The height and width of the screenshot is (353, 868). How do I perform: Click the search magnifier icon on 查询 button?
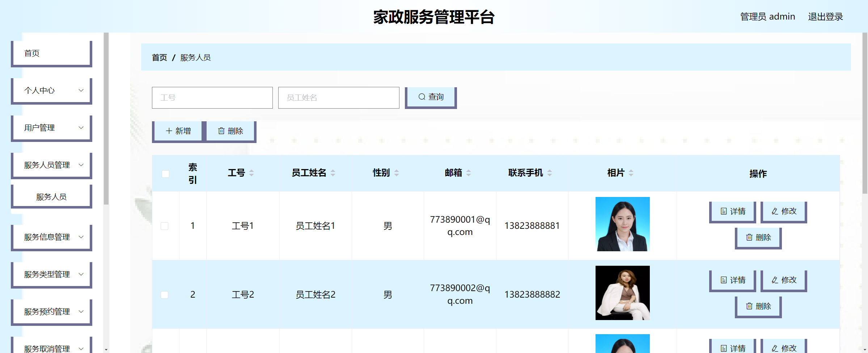click(421, 97)
